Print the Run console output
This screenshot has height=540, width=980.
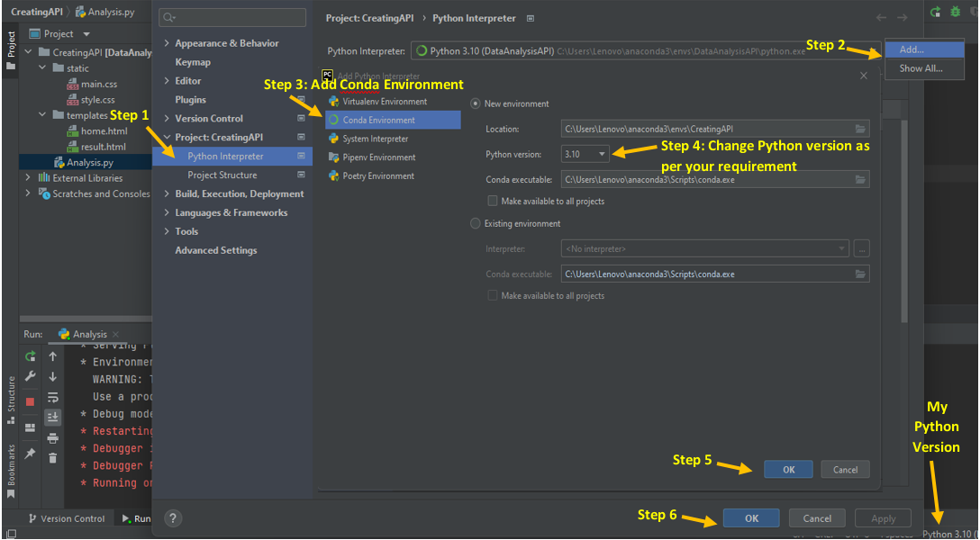tap(53, 437)
